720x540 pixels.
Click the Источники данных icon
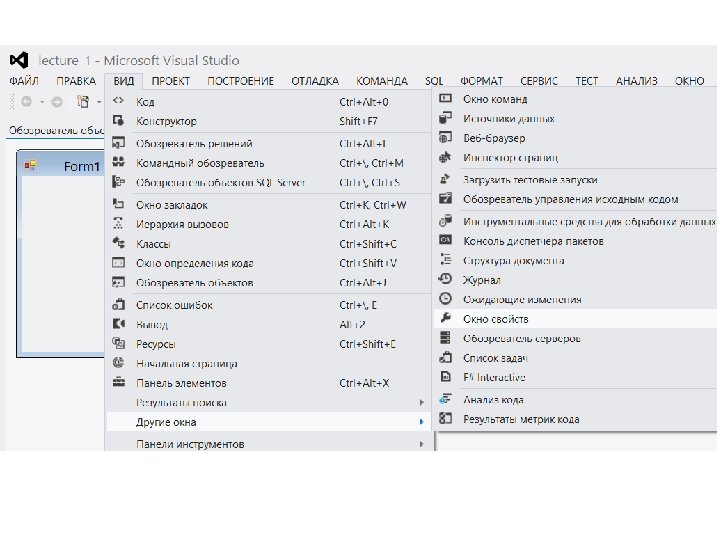tap(445, 118)
